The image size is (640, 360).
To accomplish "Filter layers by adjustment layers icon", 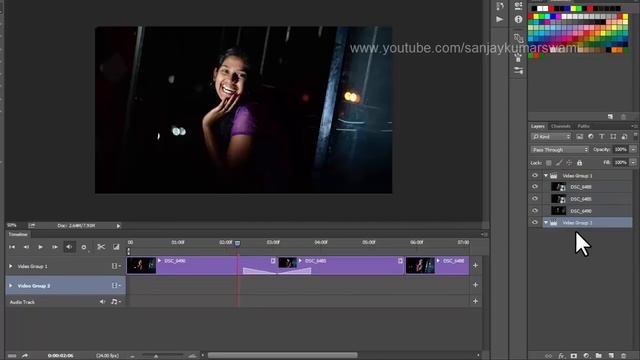I will point(591,137).
